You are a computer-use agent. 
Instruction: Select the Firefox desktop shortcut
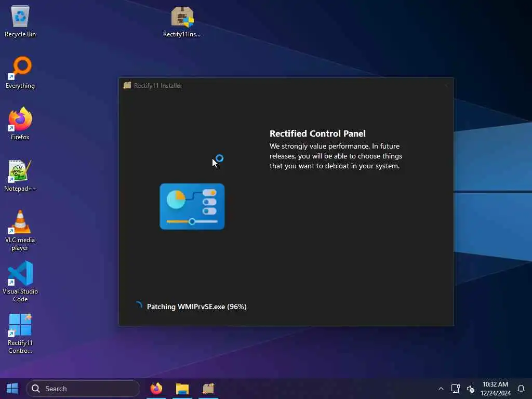[20, 124]
